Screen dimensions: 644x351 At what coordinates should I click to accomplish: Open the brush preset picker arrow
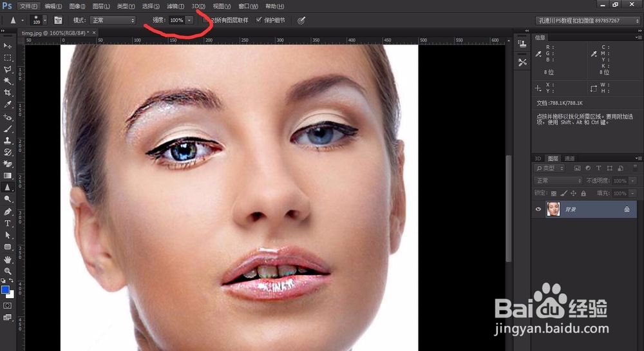tap(45, 20)
